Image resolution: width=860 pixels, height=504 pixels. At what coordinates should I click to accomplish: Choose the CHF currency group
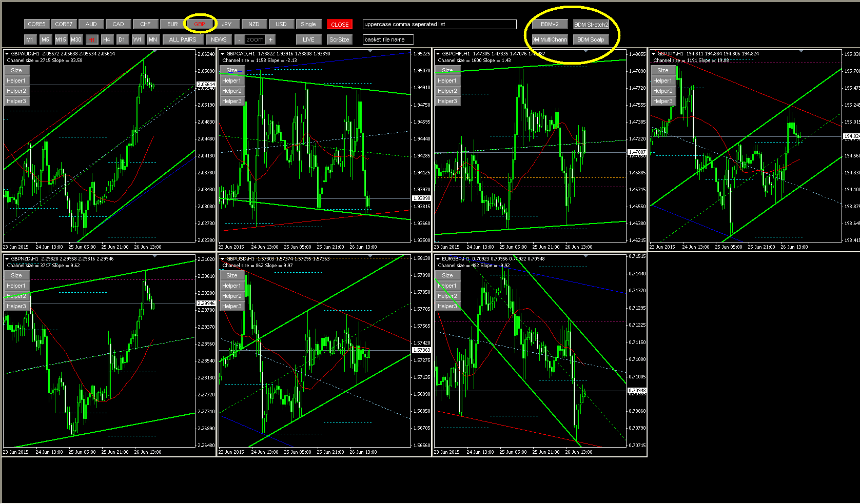pyautogui.click(x=145, y=24)
